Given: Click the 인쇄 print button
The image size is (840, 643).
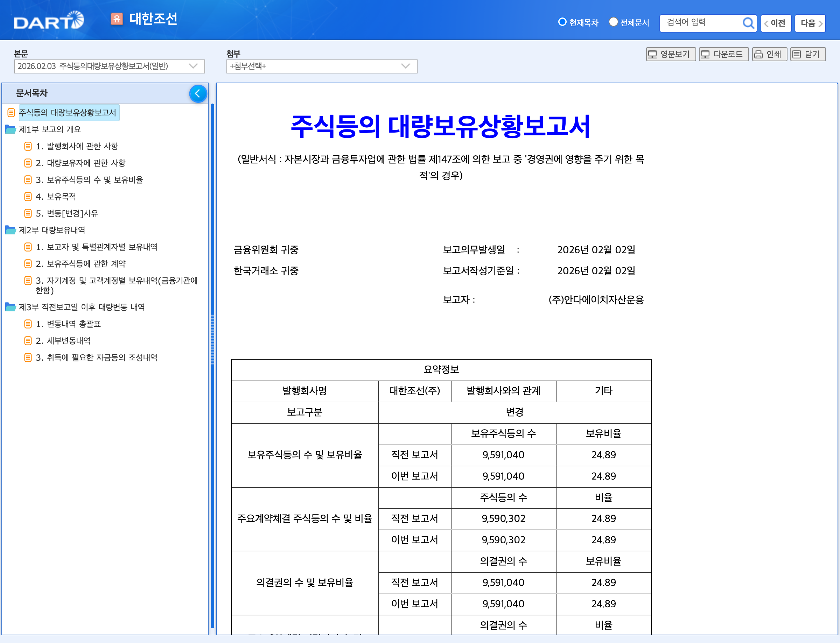Looking at the screenshot, I should (770, 54).
